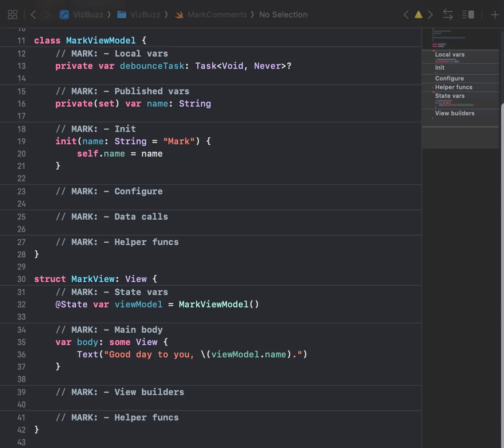
Task: Click the yellow warning issue icon
Action: [418, 14]
